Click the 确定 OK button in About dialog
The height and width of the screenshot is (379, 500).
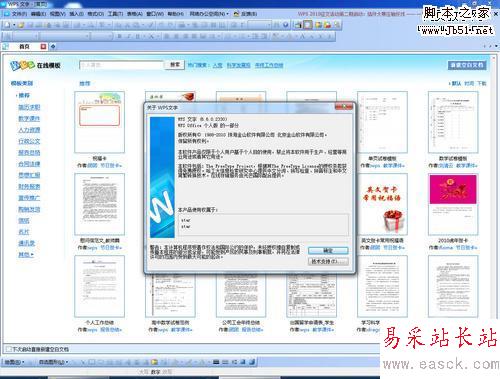pos(328,251)
